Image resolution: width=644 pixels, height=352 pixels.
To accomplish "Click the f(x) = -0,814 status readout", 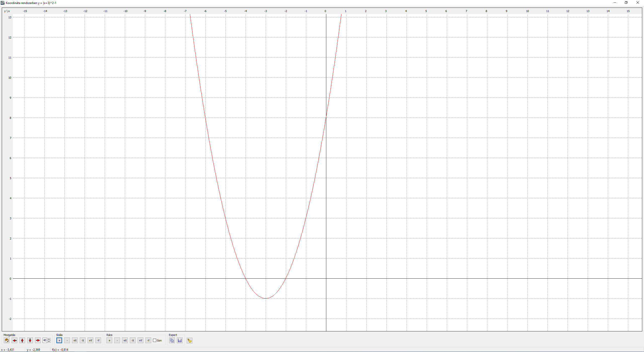I will coord(60,350).
